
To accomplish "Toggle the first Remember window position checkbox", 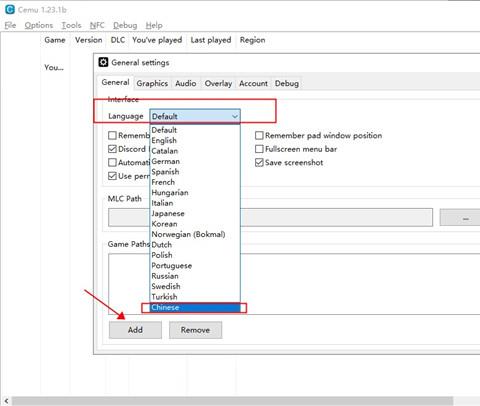I will (x=112, y=135).
